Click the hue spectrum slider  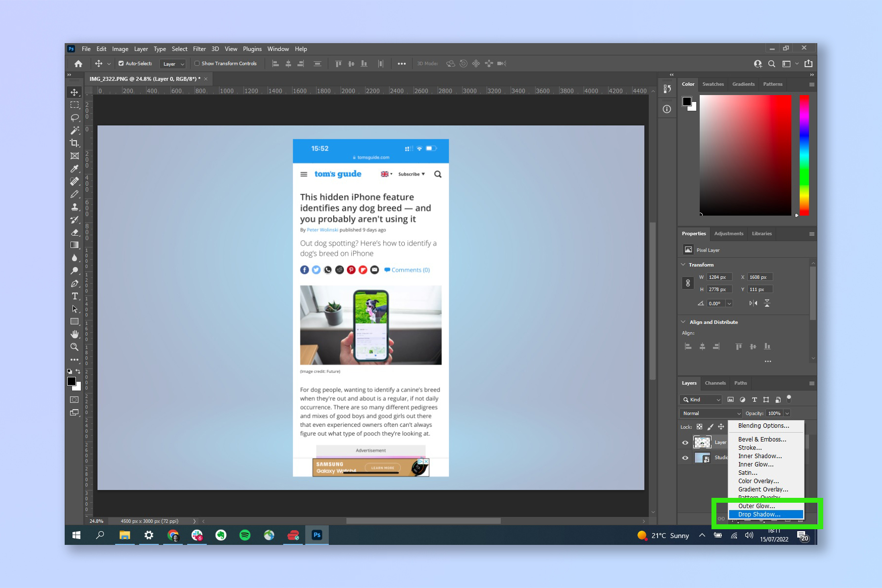click(804, 155)
